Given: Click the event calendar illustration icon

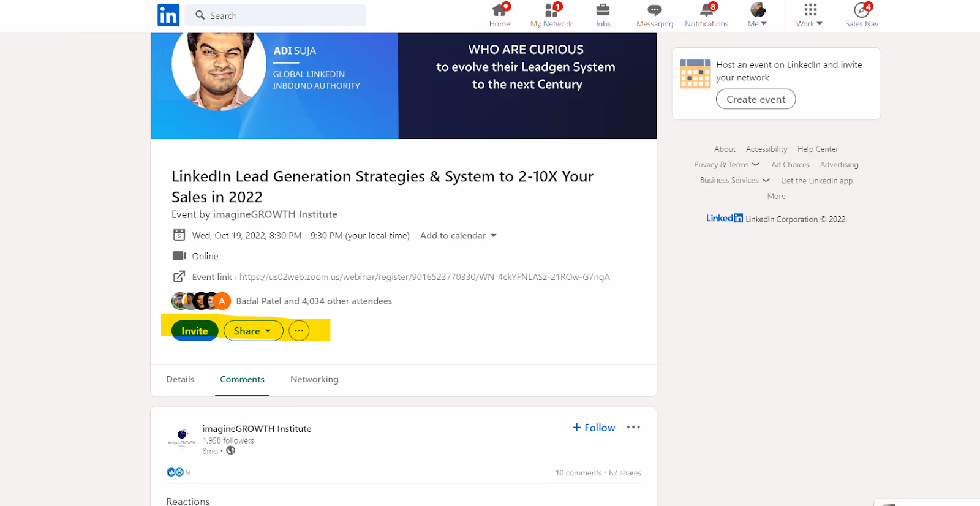Looking at the screenshot, I should pos(695,74).
